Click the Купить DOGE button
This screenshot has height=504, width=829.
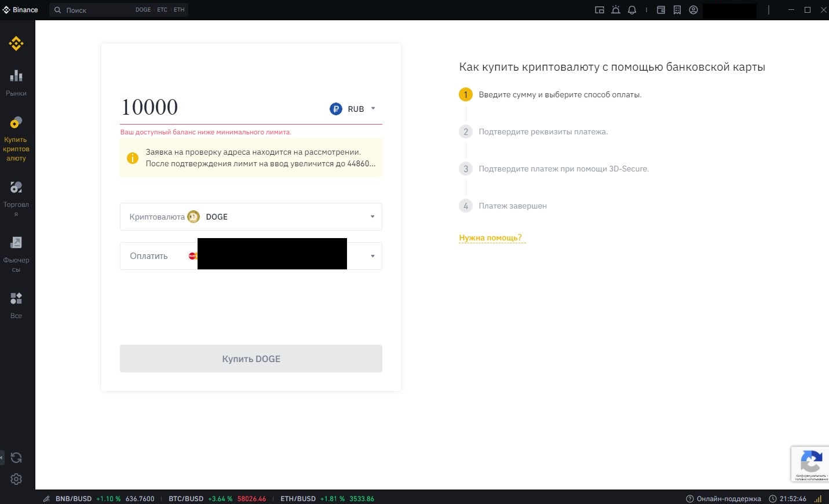(x=251, y=359)
